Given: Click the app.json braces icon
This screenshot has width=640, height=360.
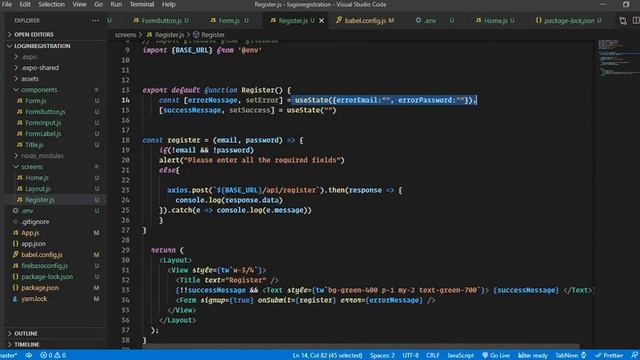Looking at the screenshot, I should coord(16,244).
